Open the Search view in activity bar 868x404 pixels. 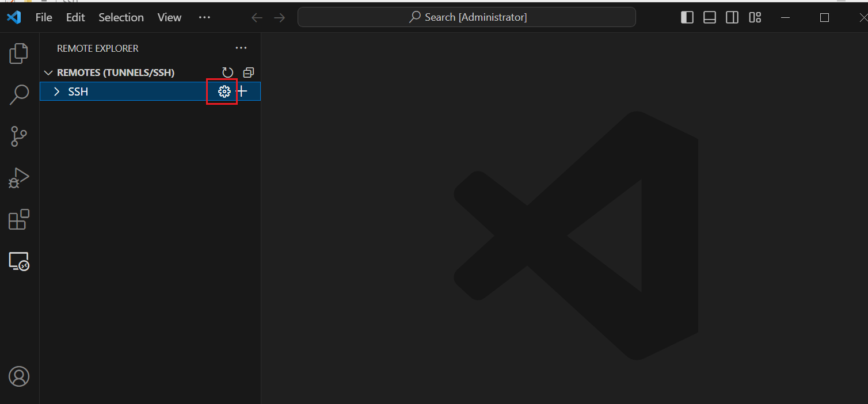(x=19, y=95)
